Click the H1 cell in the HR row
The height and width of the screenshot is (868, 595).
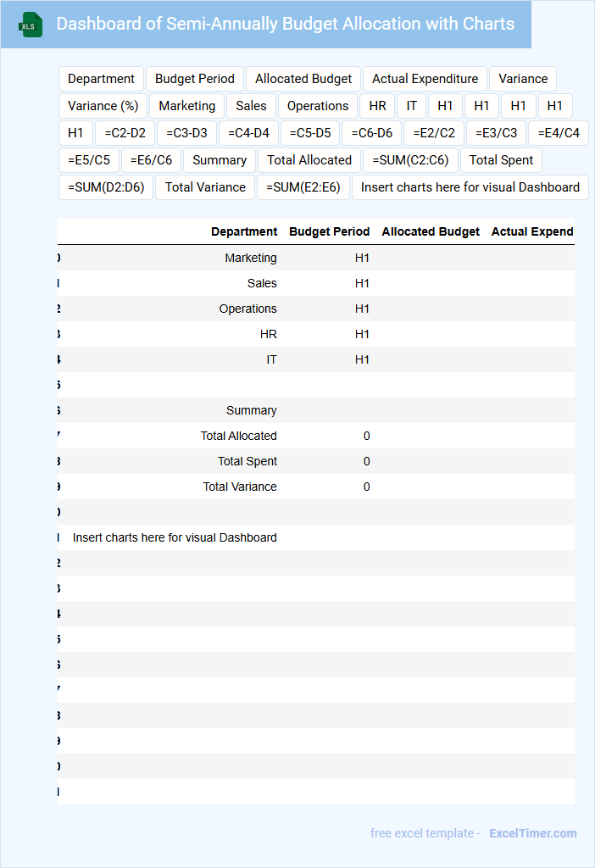point(362,334)
